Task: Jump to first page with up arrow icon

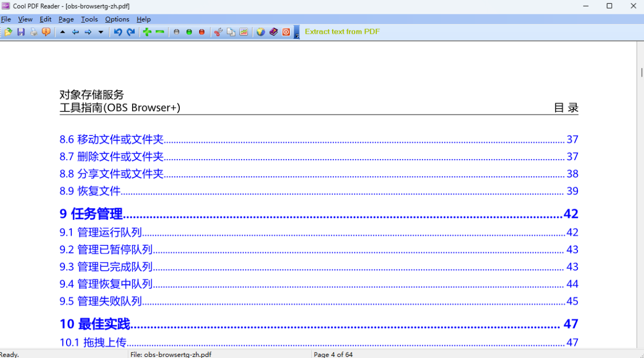Action: click(62, 32)
